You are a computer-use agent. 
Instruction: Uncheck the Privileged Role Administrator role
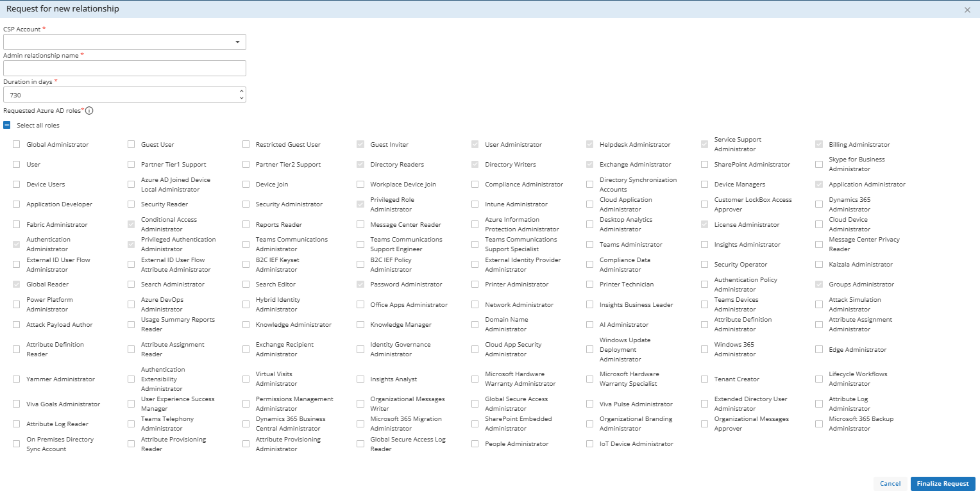[360, 204]
